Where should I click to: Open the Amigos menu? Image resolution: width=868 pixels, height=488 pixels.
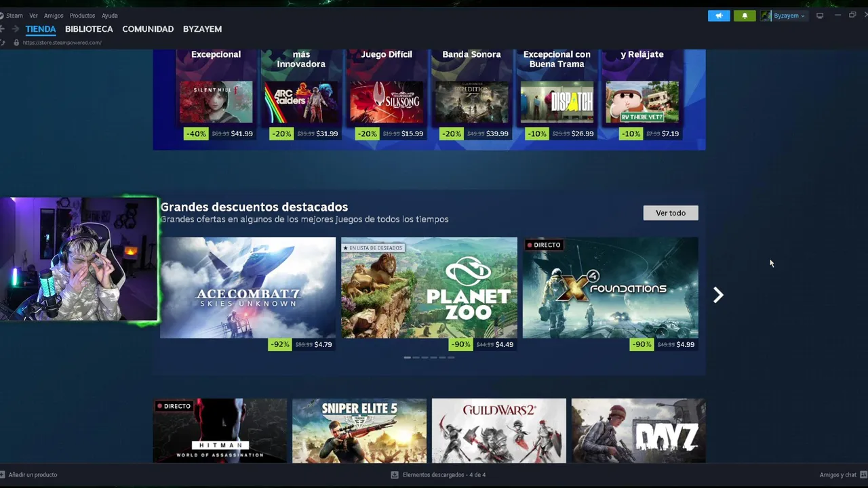point(54,16)
